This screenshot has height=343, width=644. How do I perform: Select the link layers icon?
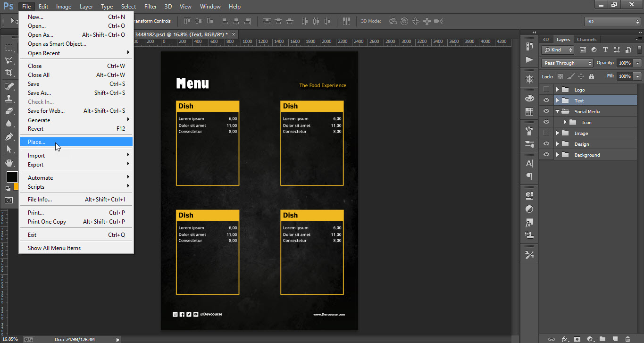[x=551, y=339]
